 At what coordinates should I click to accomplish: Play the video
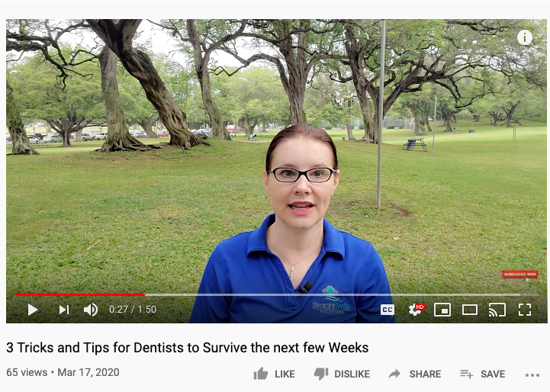33,310
